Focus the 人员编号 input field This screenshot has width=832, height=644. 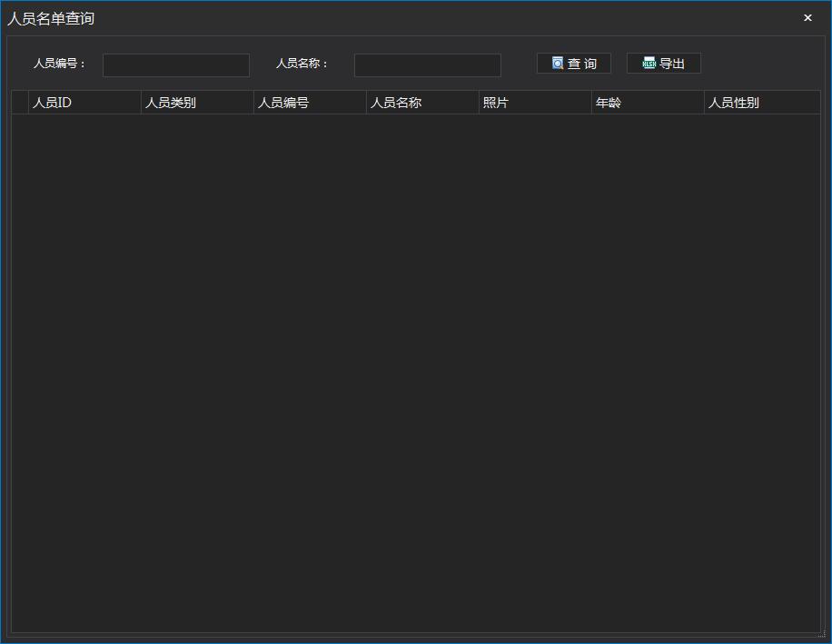click(x=175, y=65)
